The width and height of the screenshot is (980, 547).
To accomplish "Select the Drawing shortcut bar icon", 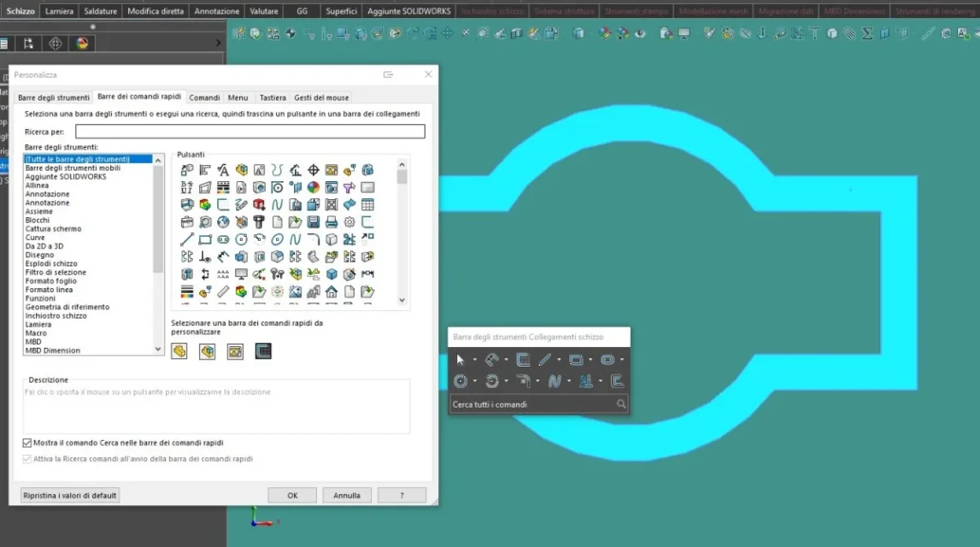I will point(235,351).
